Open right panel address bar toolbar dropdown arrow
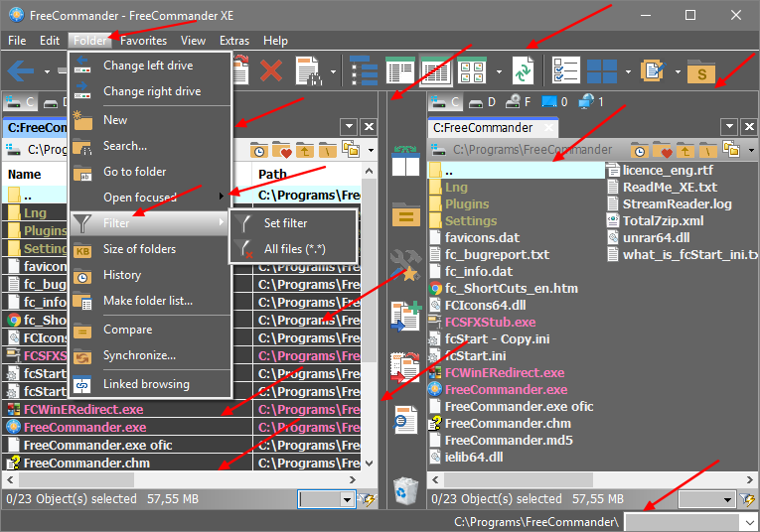This screenshot has width=760, height=532. tap(751, 150)
